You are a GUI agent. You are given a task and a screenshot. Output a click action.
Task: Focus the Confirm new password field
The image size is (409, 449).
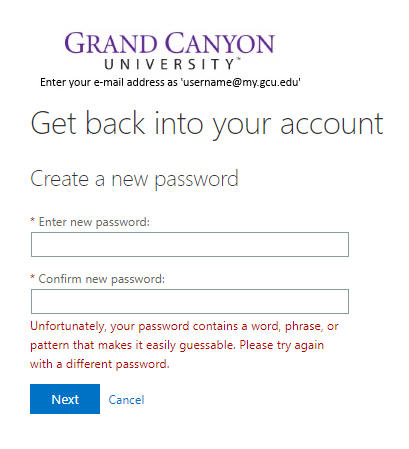pyautogui.click(x=190, y=301)
